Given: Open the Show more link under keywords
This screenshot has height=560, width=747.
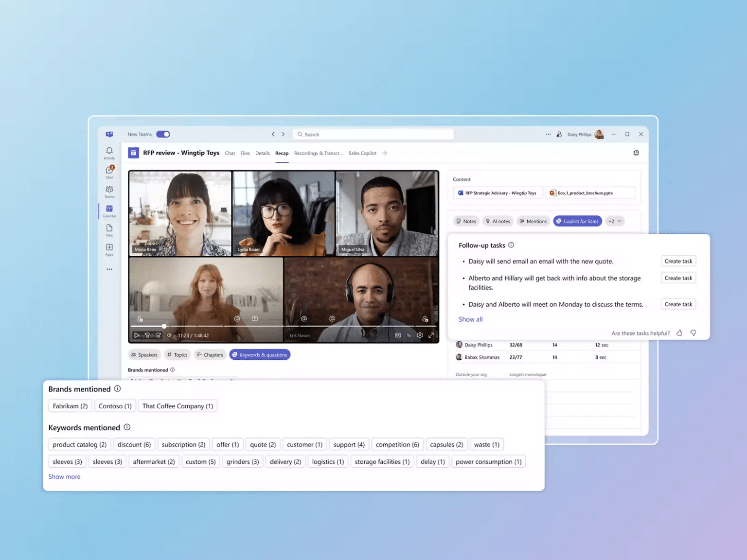Looking at the screenshot, I should pos(64,476).
